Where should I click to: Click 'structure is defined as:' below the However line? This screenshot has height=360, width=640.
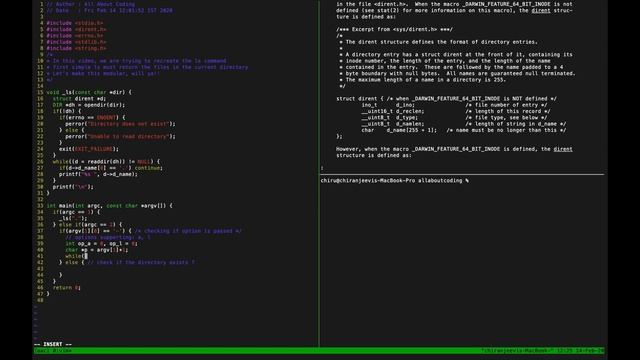pyautogui.click(x=374, y=156)
